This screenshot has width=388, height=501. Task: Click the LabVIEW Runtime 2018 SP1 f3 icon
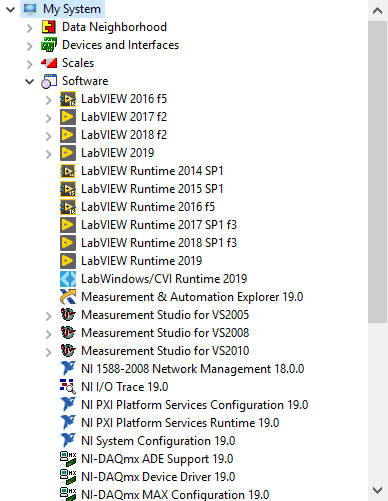(68, 243)
